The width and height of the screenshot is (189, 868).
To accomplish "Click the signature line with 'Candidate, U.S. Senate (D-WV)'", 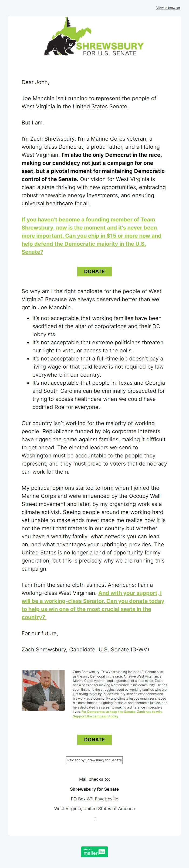I will (x=85, y=649).
